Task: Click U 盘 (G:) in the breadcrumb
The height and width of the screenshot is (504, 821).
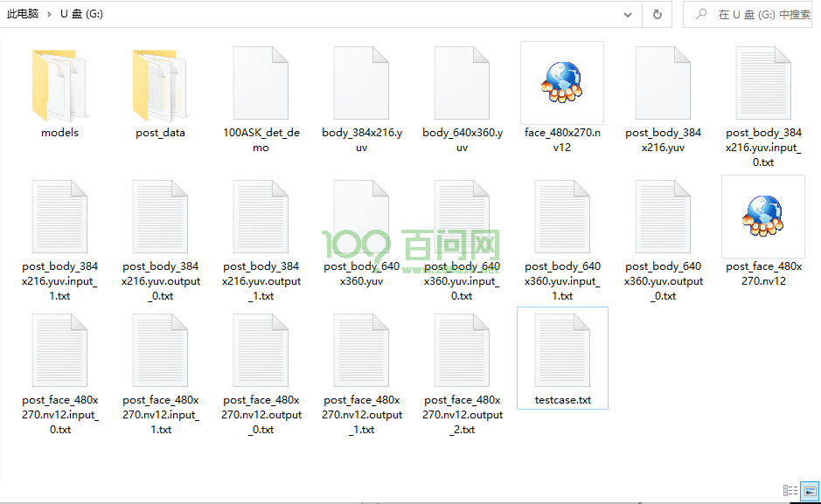Action: pyautogui.click(x=81, y=15)
